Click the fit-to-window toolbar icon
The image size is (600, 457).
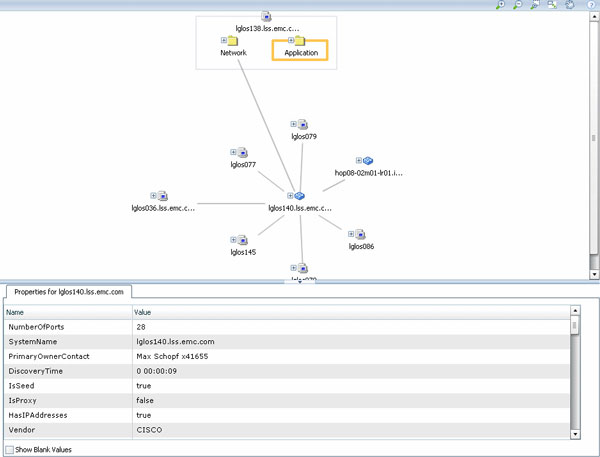(x=552, y=5)
